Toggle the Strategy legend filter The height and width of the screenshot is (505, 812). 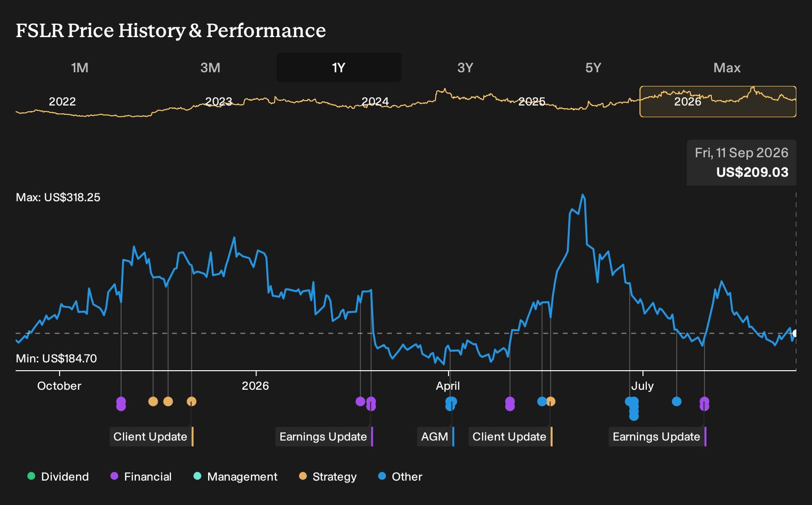click(x=328, y=477)
